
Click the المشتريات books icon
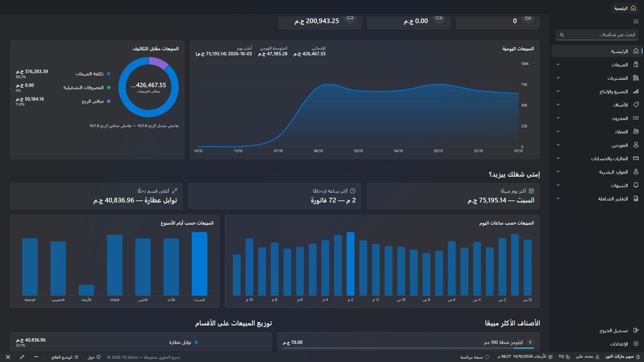pos(636,78)
